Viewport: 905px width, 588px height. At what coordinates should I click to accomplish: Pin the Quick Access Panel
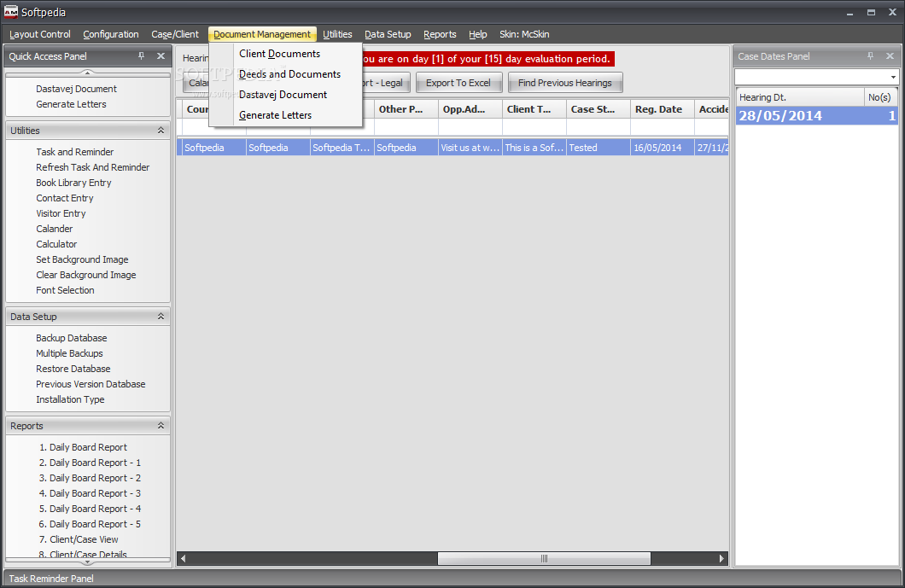coord(142,56)
